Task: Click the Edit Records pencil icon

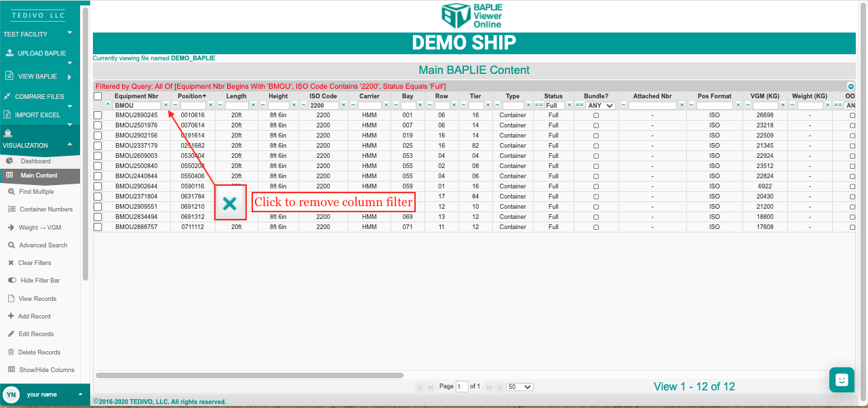Action: [x=12, y=334]
